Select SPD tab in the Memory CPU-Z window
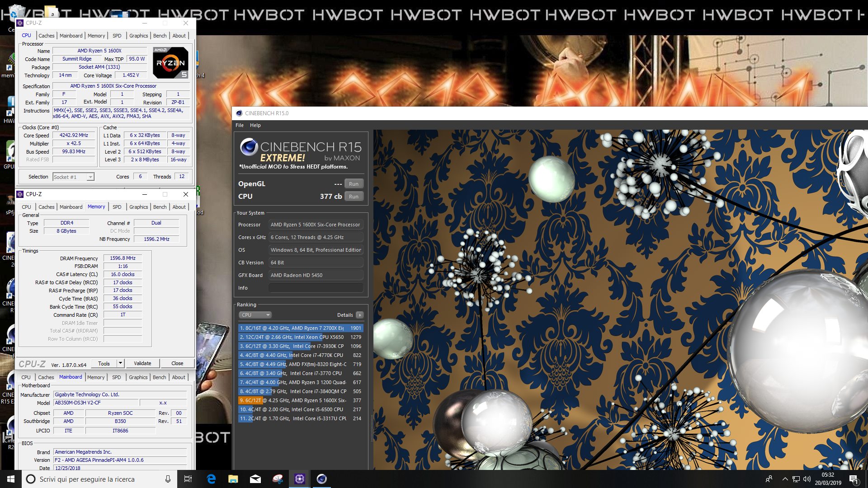868x488 pixels. pyautogui.click(x=117, y=207)
